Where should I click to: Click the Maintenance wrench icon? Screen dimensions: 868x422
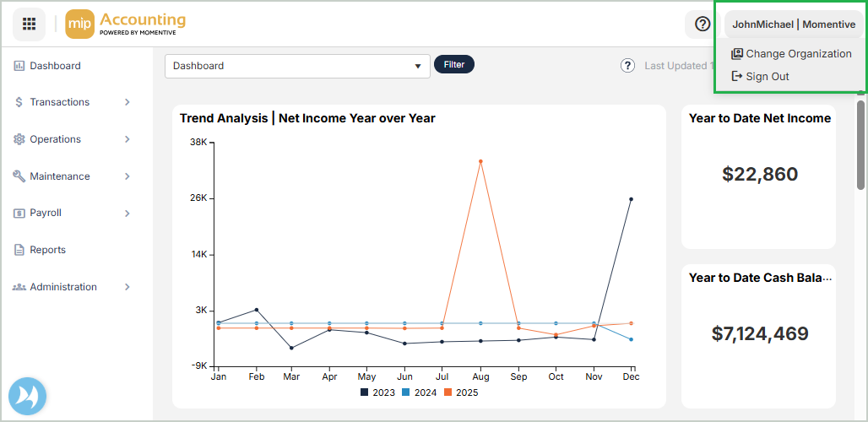click(19, 176)
